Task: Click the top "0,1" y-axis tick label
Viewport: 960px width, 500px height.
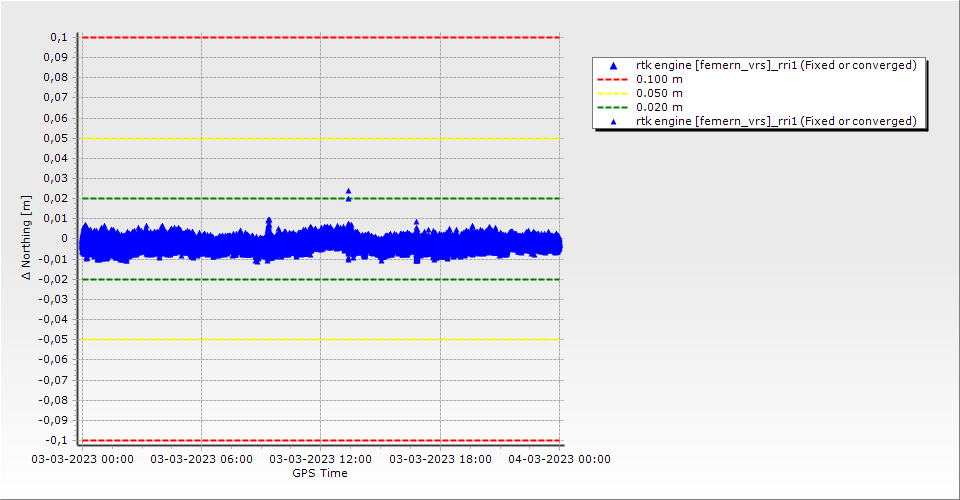Action: [58, 37]
